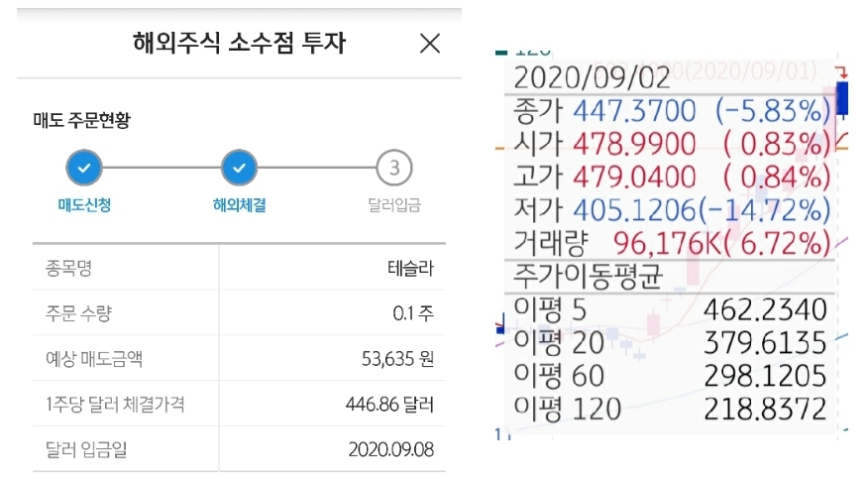Image resolution: width=868 pixels, height=480 pixels.
Task: Select step 3 circle for 달러입금
Action: 394,168
